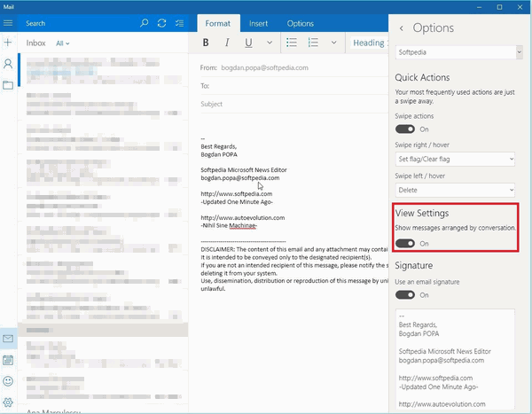Click the misspelled word Machinae

(243, 226)
